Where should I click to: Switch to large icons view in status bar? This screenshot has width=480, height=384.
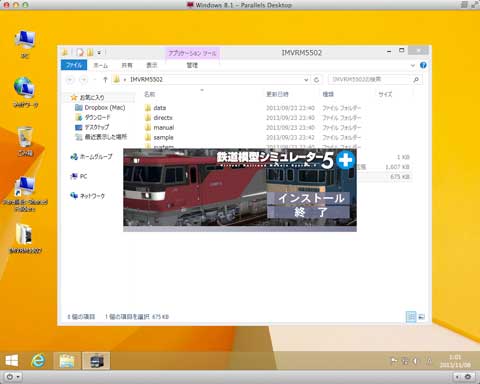[x=421, y=317]
